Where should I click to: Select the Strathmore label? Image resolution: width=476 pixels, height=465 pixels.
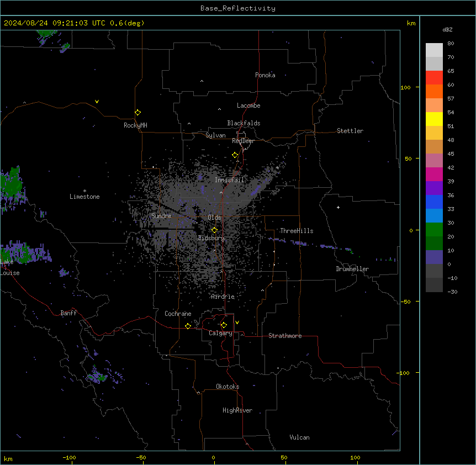285,336
